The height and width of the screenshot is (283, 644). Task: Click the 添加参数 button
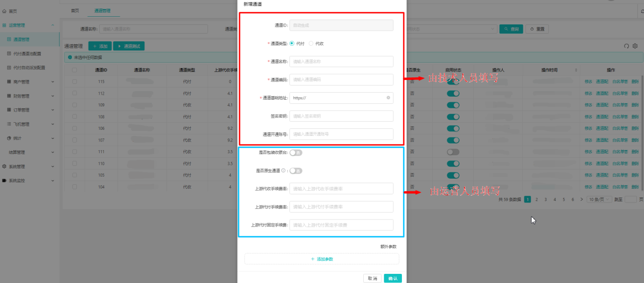coord(321,259)
